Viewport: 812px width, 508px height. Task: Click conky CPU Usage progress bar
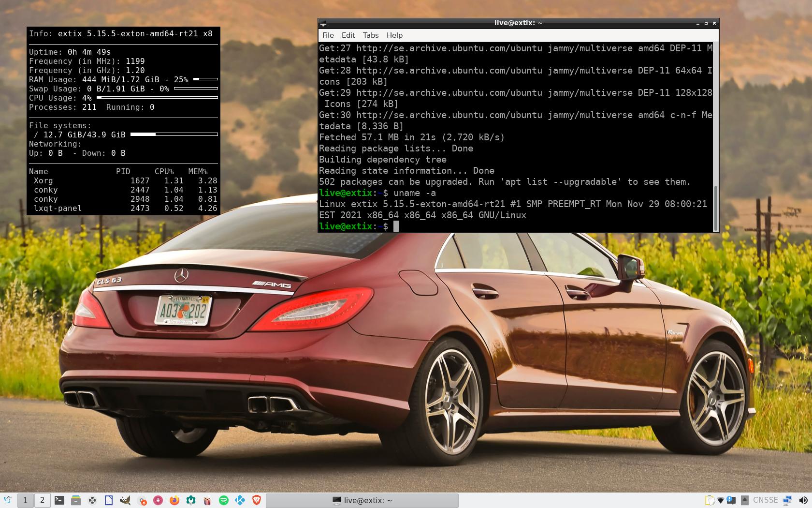coord(157,97)
